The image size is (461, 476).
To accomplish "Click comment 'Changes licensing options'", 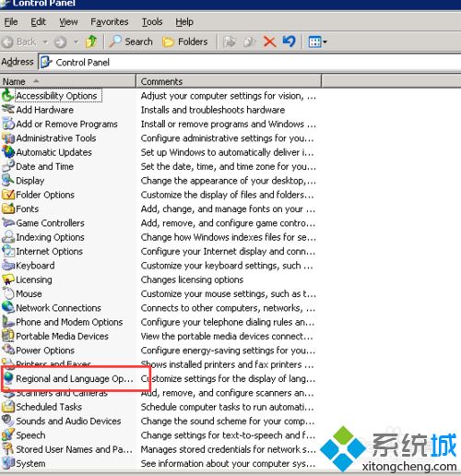I will (192, 280).
